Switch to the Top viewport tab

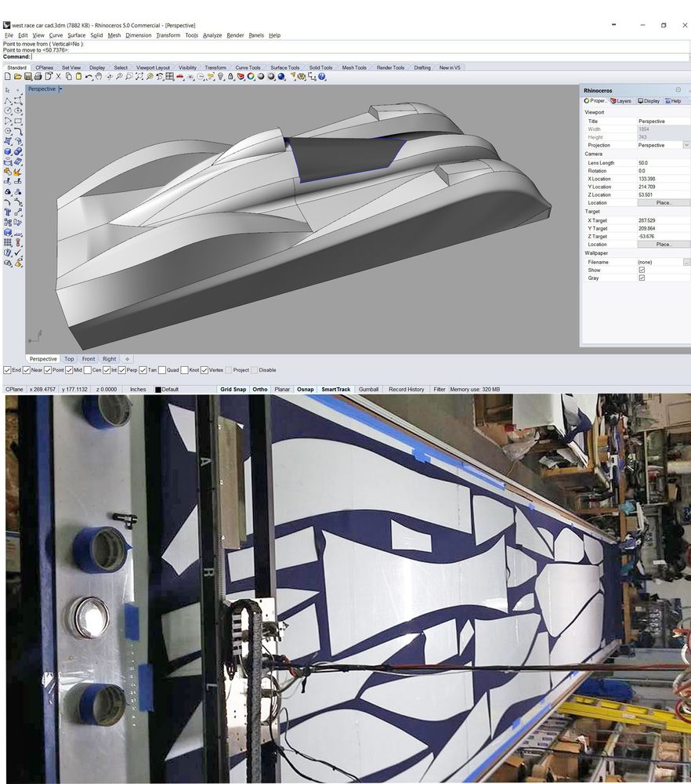(69, 359)
